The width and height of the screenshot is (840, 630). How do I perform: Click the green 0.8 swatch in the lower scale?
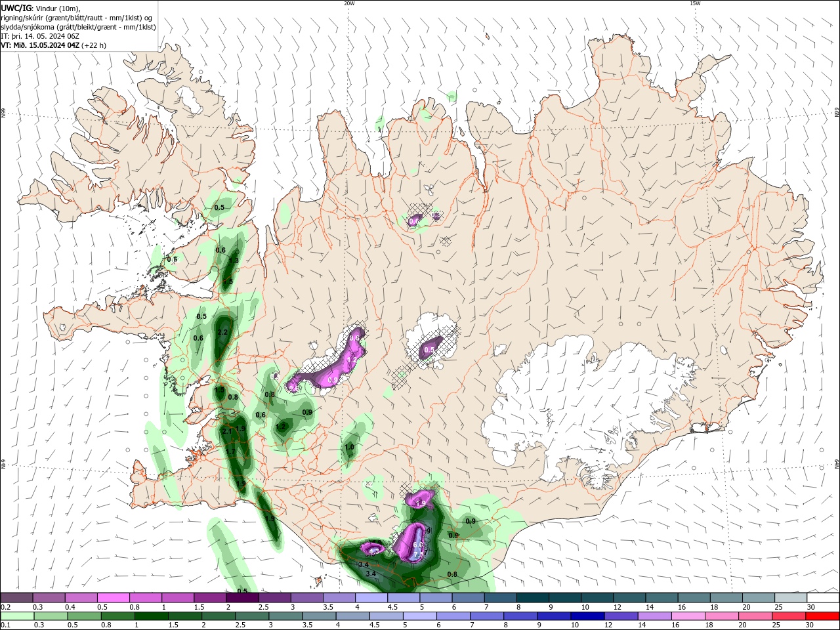point(118,616)
